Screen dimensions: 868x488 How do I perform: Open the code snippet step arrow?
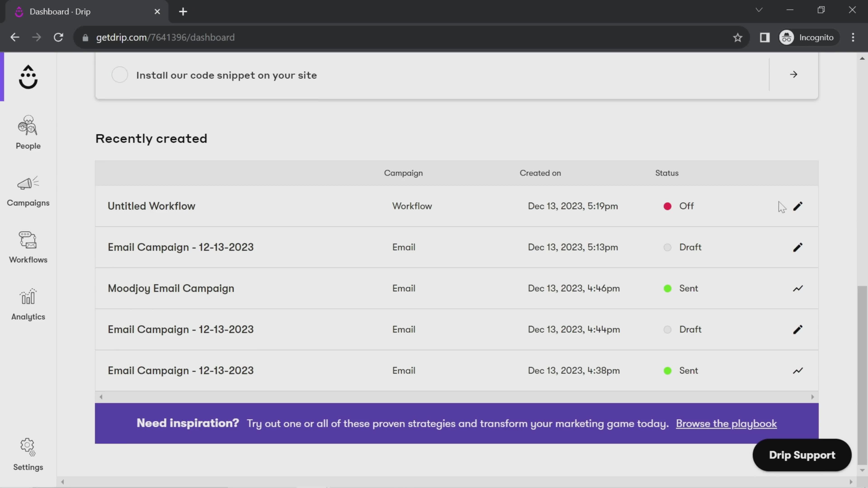[x=794, y=74]
